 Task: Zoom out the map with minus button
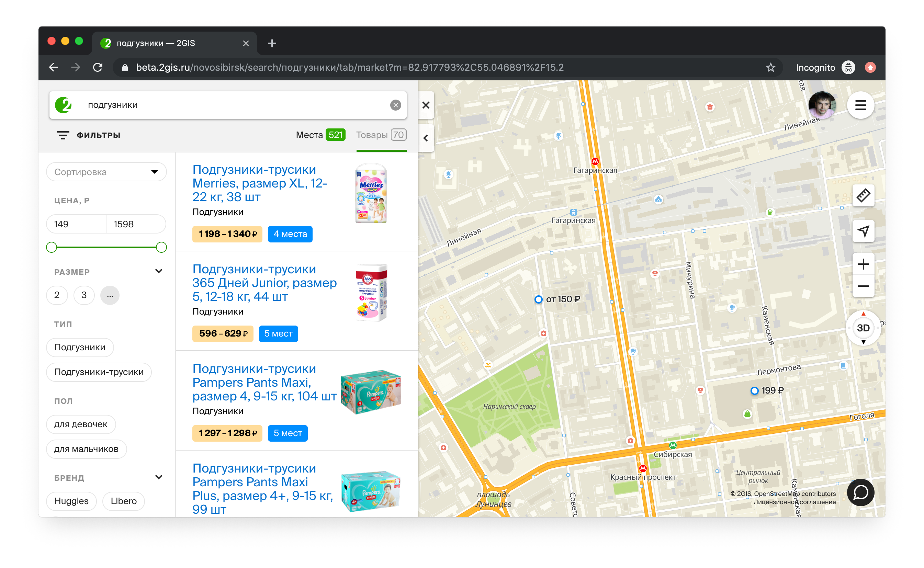863,286
